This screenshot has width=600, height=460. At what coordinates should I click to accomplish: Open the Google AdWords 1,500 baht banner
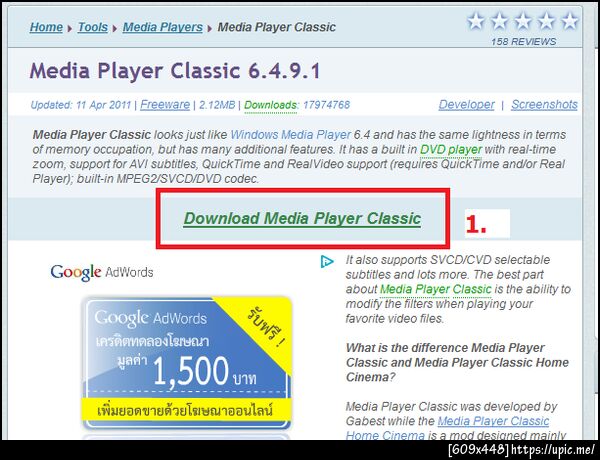[187, 362]
